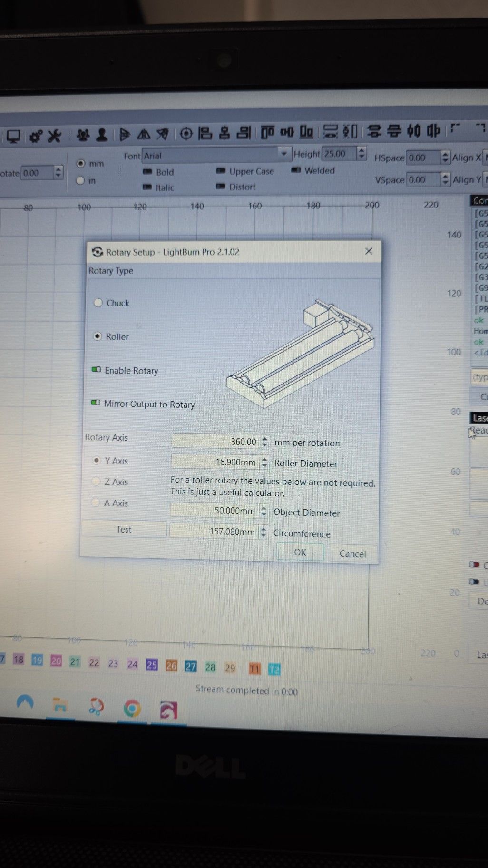Click the HSpace spinner arrows

point(445,157)
